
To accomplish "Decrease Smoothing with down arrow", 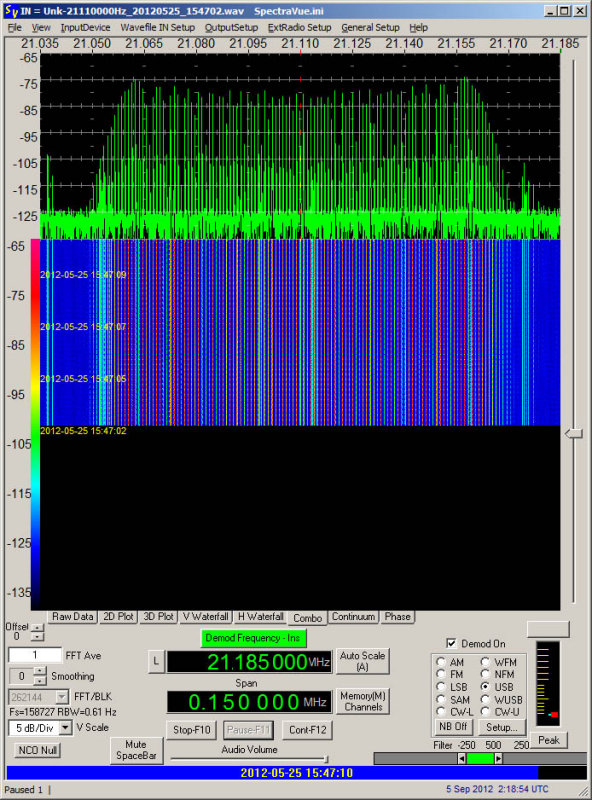I will point(40,681).
